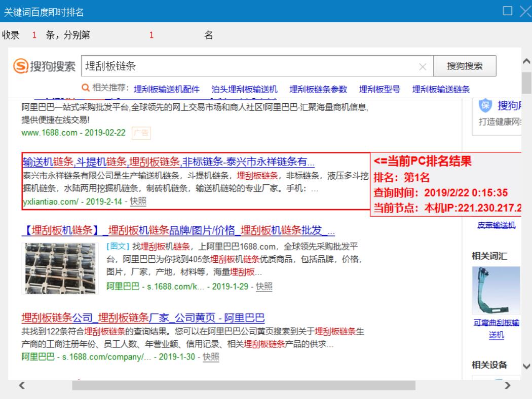Click the horizontal scrollbar thumb
The width and height of the screenshot is (532, 399).
click(244, 385)
